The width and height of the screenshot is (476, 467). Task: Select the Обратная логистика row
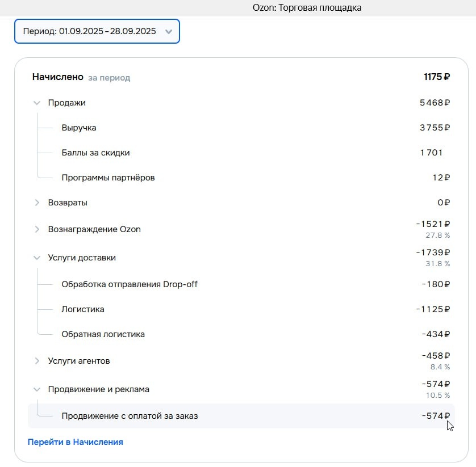103,334
